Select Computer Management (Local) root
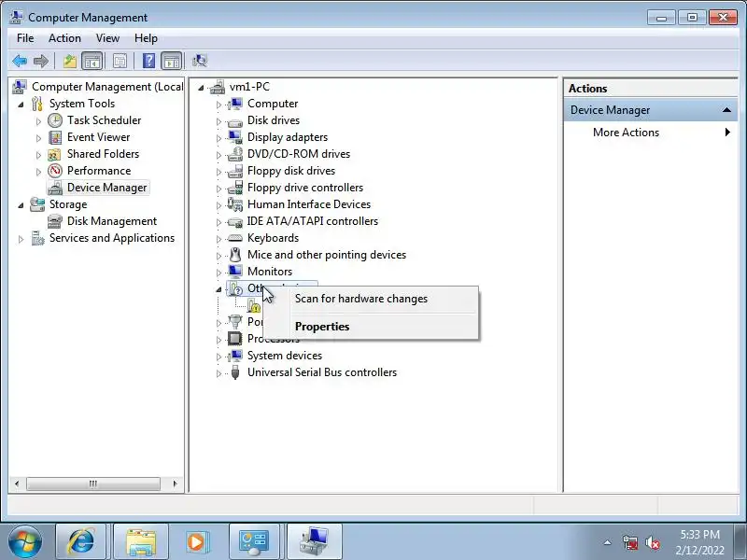Viewport: 747px width, 560px height. click(x=107, y=87)
